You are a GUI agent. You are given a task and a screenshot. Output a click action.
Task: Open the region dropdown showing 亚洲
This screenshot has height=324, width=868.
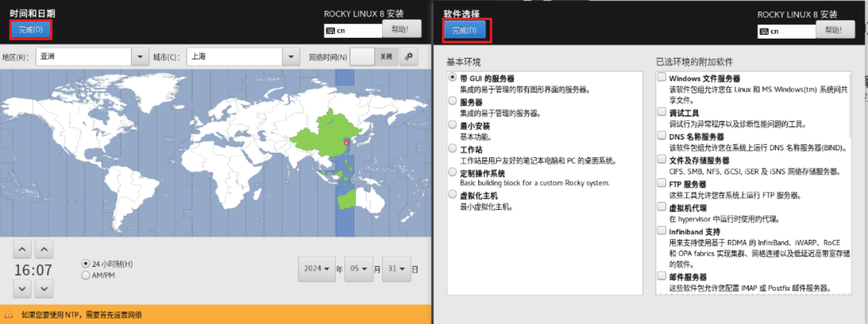[92, 57]
